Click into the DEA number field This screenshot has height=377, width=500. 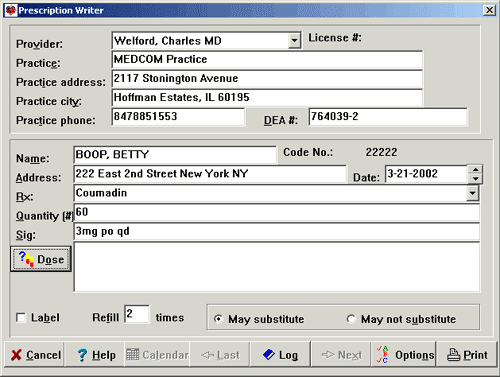(x=388, y=117)
